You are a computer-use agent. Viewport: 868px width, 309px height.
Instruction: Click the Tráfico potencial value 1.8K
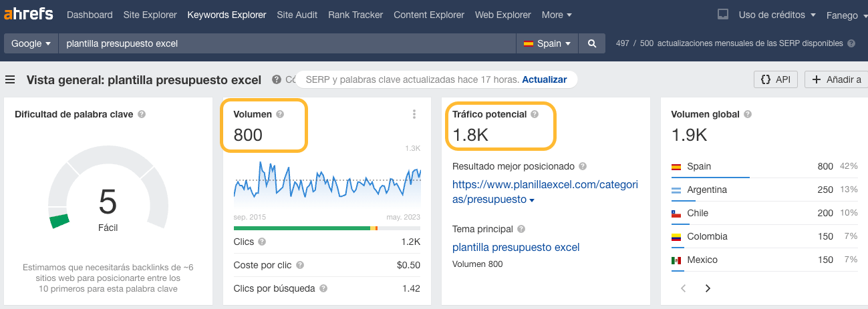click(x=470, y=135)
